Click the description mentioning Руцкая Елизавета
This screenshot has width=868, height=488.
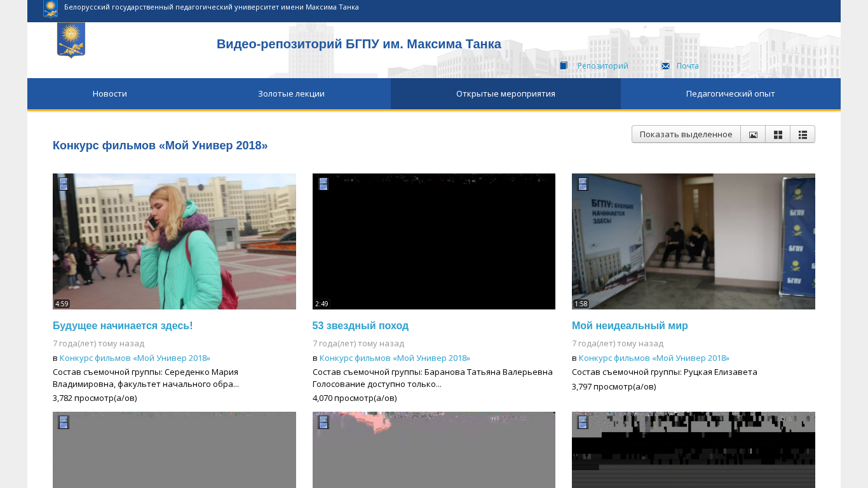point(665,372)
